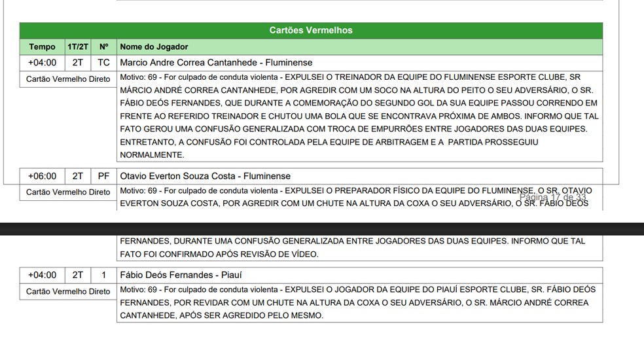Click the dark page separator bar
This screenshot has width=644, height=350.
pyautogui.click(x=322, y=229)
